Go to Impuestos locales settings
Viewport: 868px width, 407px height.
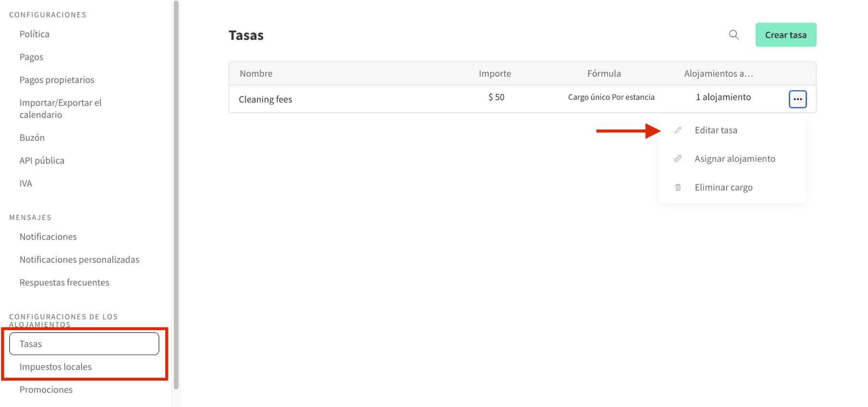pyautogui.click(x=56, y=366)
